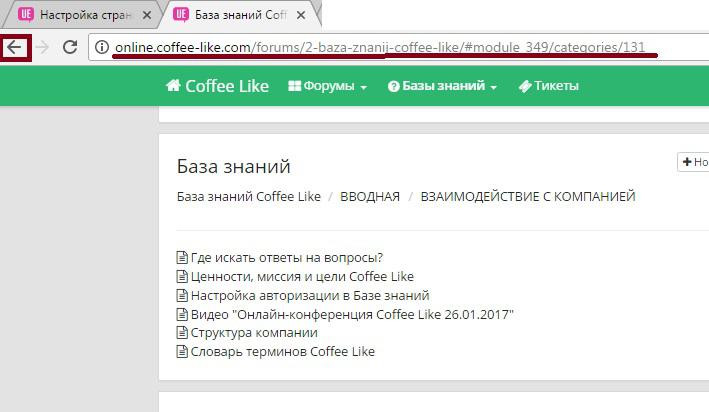This screenshot has width=709, height=412.
Task: Expand the Форумы dropdown menu
Action: [328, 85]
